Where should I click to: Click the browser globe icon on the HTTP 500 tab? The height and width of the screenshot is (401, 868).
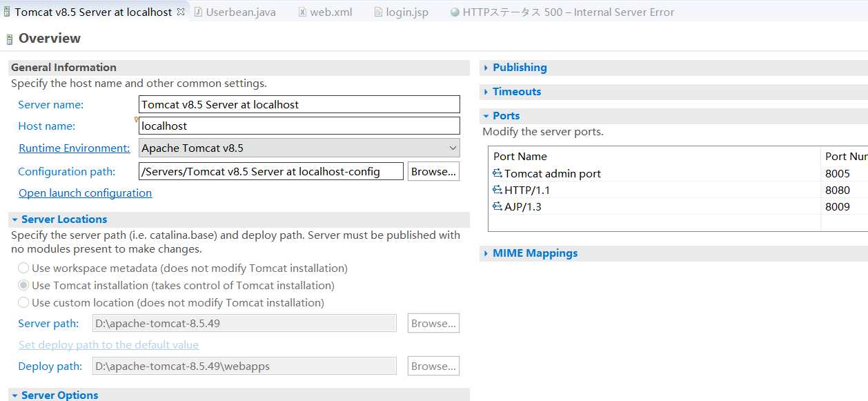(454, 12)
